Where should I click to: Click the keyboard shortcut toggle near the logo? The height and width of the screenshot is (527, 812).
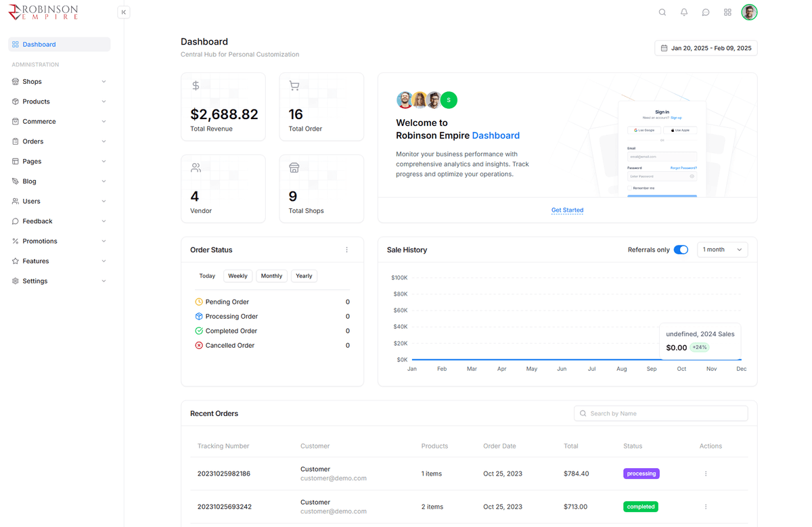click(x=124, y=12)
